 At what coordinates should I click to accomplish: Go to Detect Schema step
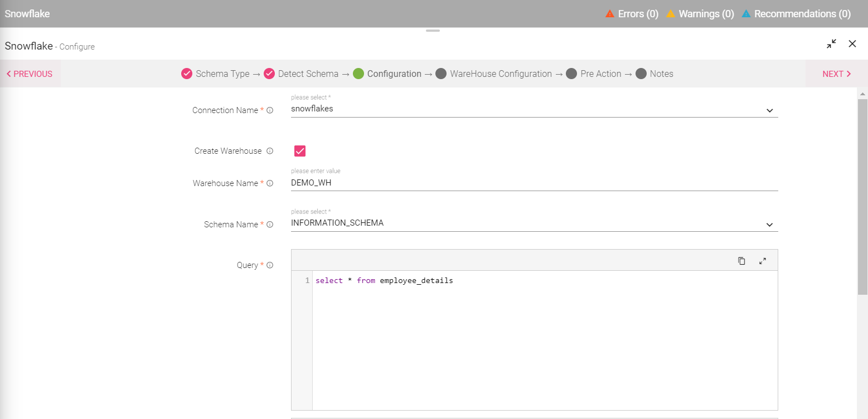tap(308, 74)
